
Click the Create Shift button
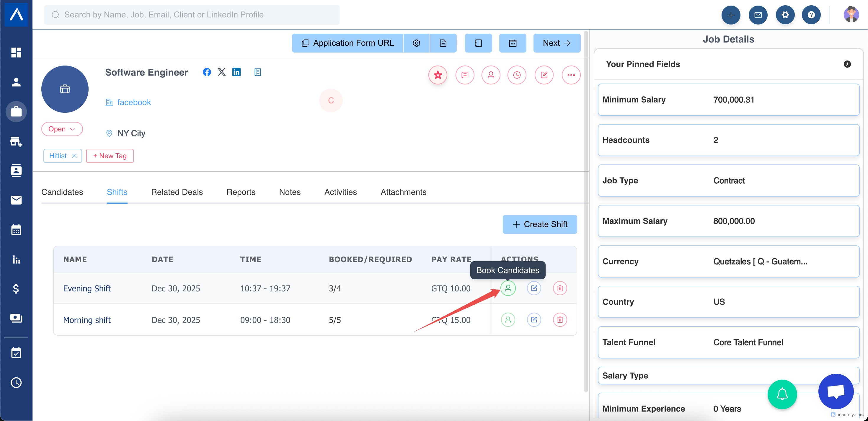click(x=539, y=224)
